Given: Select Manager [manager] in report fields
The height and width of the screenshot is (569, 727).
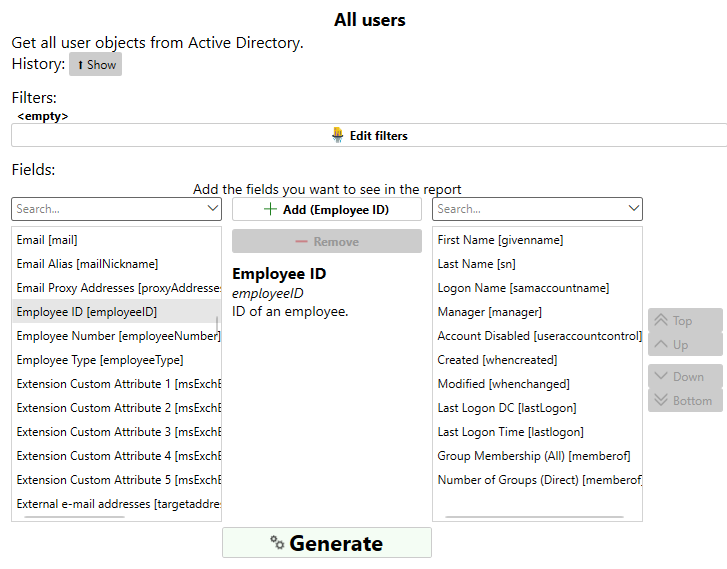Looking at the screenshot, I should click(x=537, y=312).
